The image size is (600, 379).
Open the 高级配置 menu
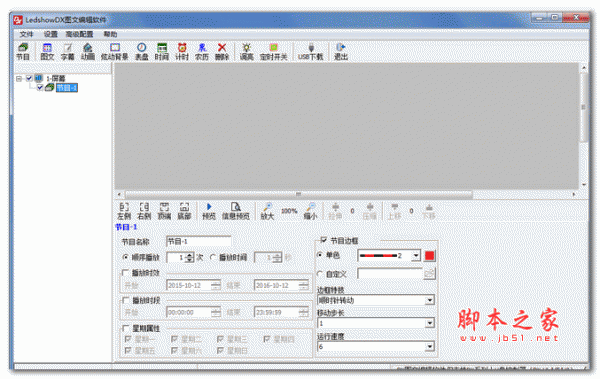79,34
